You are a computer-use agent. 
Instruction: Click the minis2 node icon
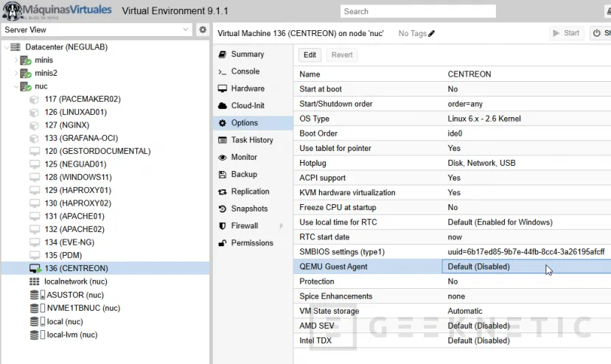26,73
